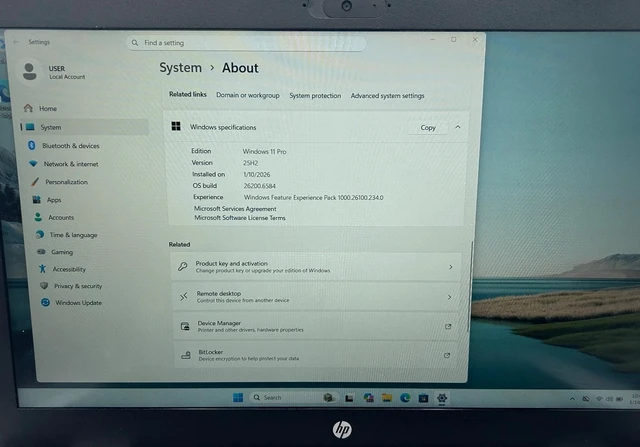The image size is (640, 447).
Task: Open Gaming settings page
Action: click(62, 252)
